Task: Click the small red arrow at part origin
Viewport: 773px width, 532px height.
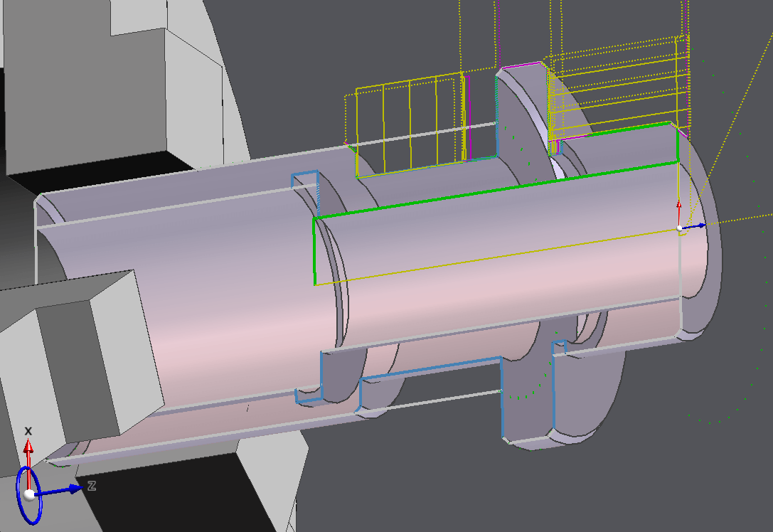Action: [x=678, y=211]
